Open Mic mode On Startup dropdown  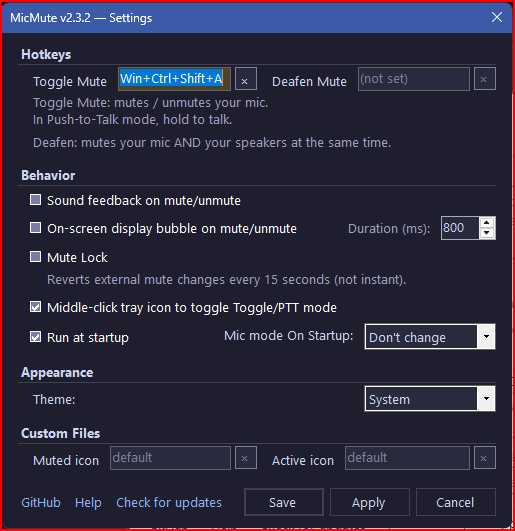[x=430, y=337]
